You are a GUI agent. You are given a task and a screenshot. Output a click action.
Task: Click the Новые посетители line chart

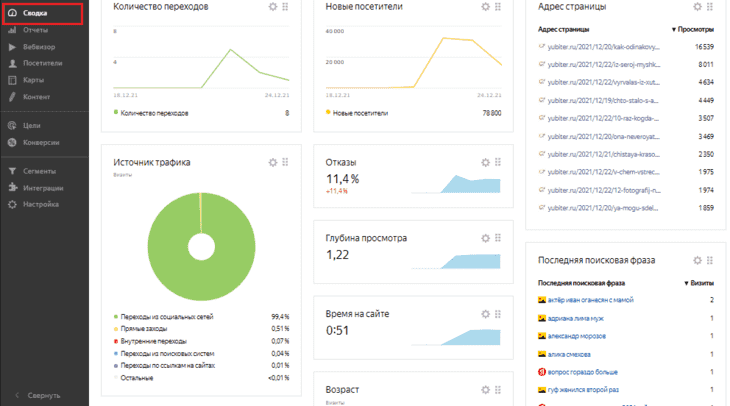click(x=414, y=62)
